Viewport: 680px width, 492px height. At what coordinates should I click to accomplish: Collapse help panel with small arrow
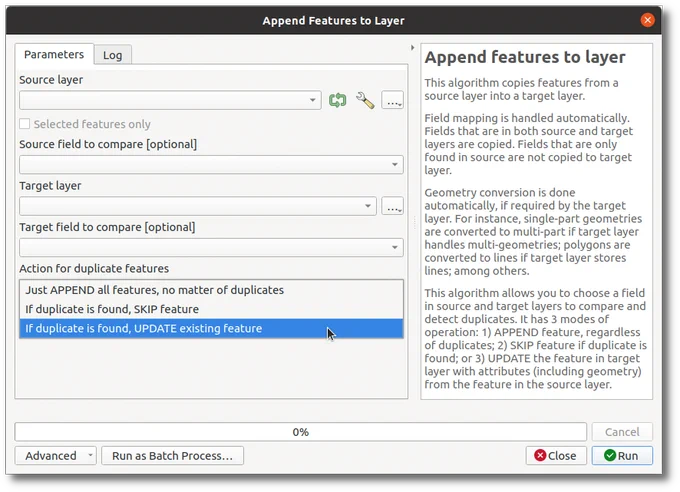[x=412, y=47]
